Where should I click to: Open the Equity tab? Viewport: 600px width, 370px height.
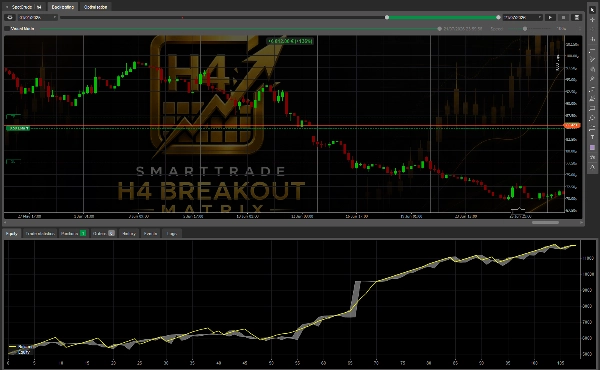point(11,233)
